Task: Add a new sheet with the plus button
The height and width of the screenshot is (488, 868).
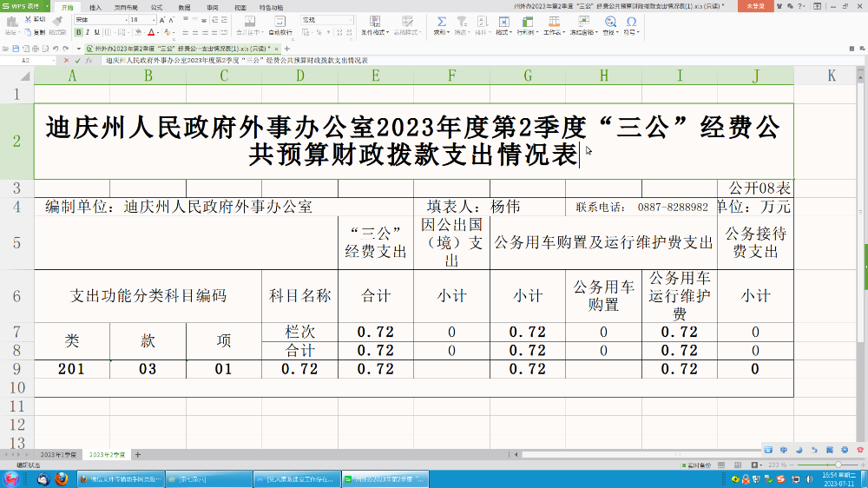Action: (137, 455)
